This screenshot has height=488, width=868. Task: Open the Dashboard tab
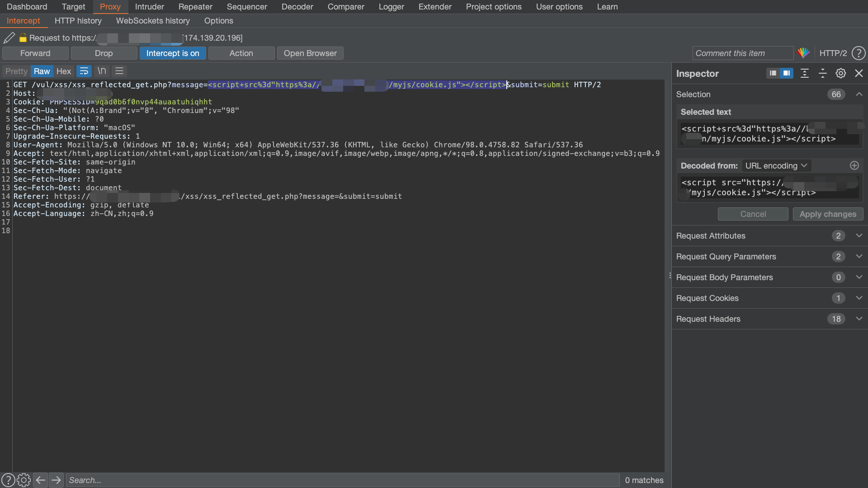(x=27, y=7)
